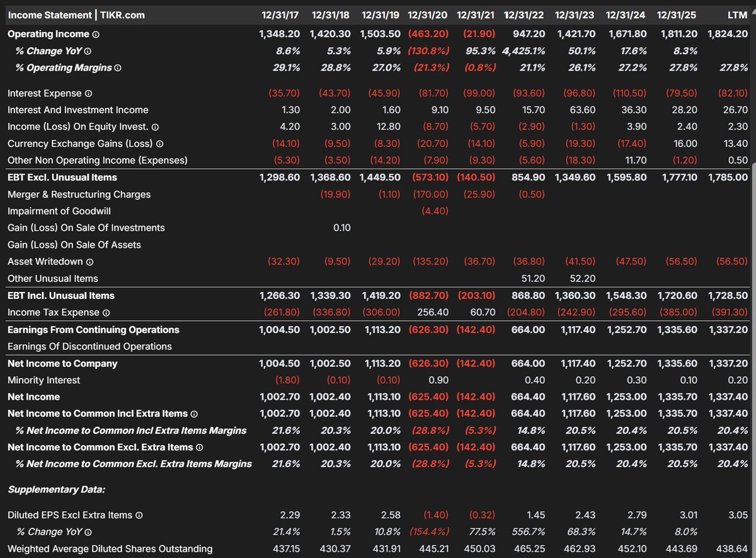This screenshot has height=558, width=756.
Task: Select the 12/31/18 column header
Action: click(x=331, y=15)
